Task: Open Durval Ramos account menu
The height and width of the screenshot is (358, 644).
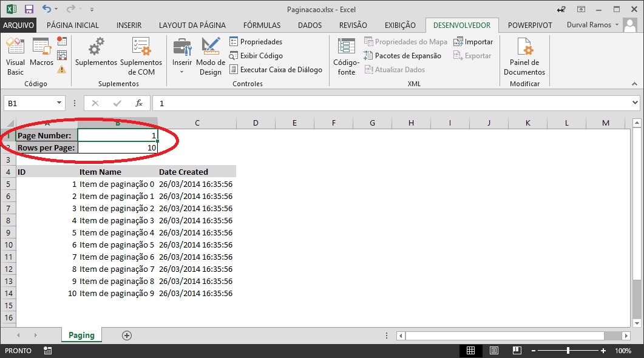Action: (592, 25)
